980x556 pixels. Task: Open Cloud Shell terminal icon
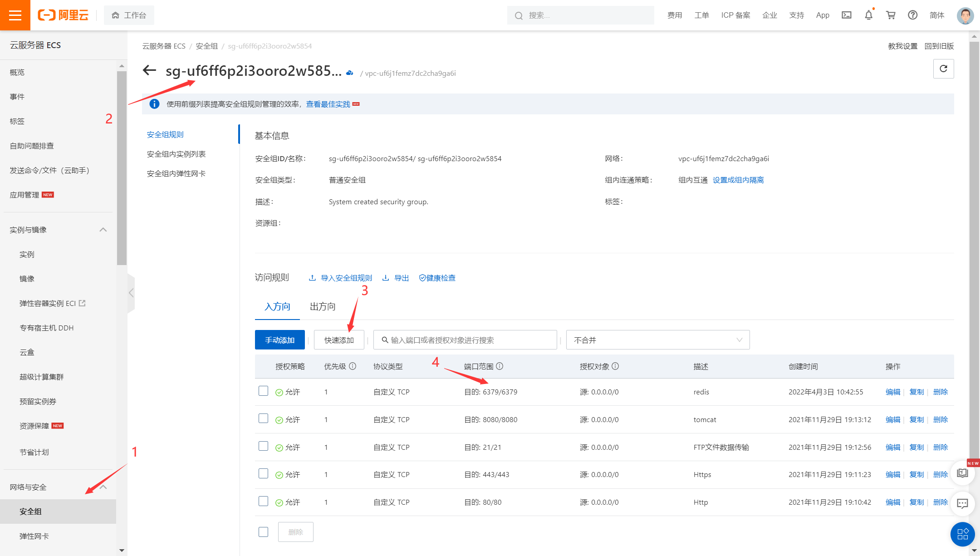click(846, 15)
